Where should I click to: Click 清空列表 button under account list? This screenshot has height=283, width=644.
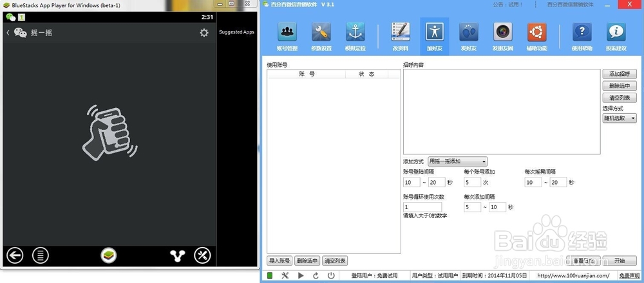coord(335,260)
